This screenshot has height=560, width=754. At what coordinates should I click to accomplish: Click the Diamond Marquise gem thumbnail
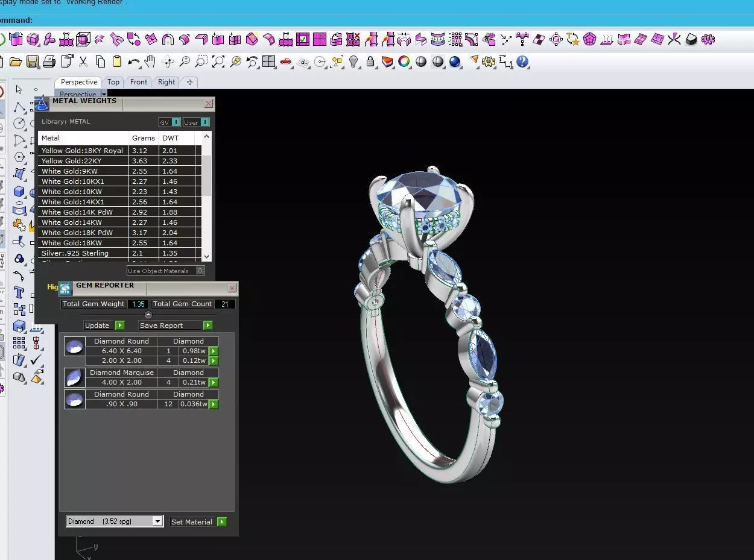click(x=75, y=377)
